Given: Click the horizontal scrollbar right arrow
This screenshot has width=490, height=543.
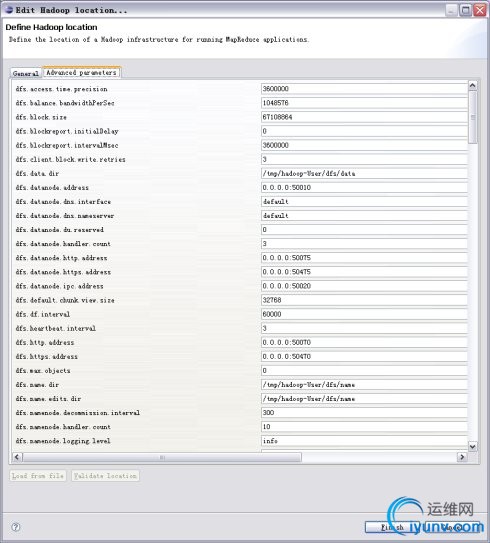Looking at the screenshot, I should [x=462, y=457].
